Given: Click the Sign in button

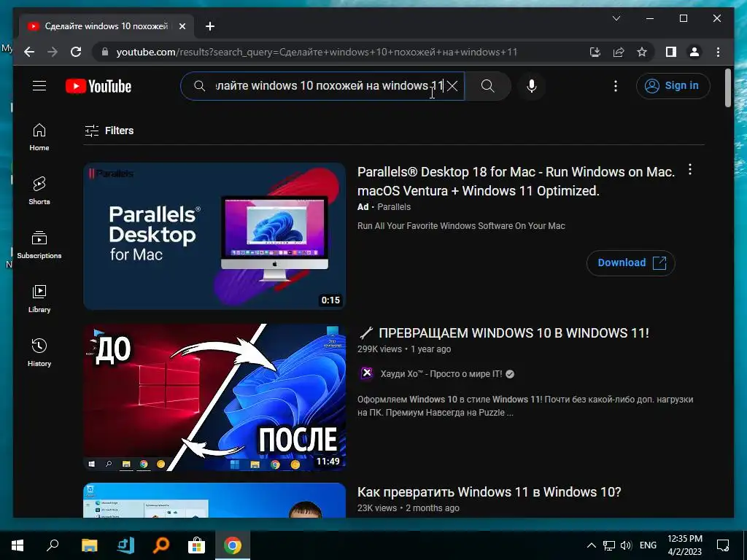Looking at the screenshot, I should [673, 86].
